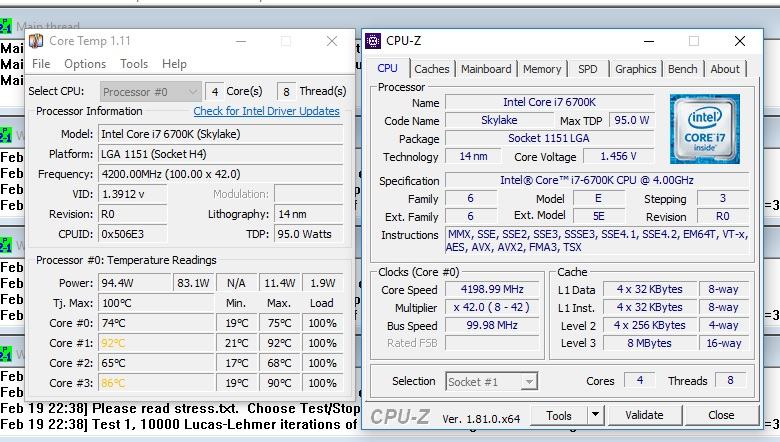The image size is (780, 442).
Task: Click the Power reading '94.4W'
Action: [135, 283]
